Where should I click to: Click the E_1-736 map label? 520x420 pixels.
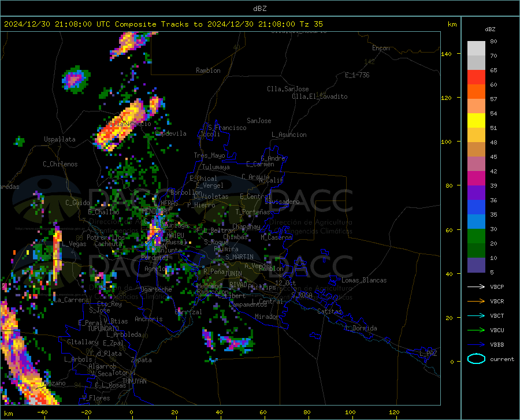tap(357, 75)
